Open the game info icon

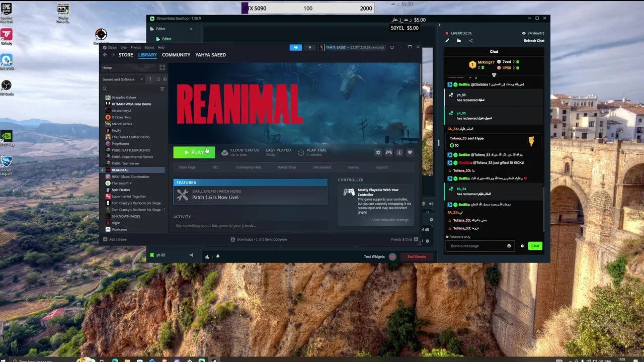coord(399,152)
